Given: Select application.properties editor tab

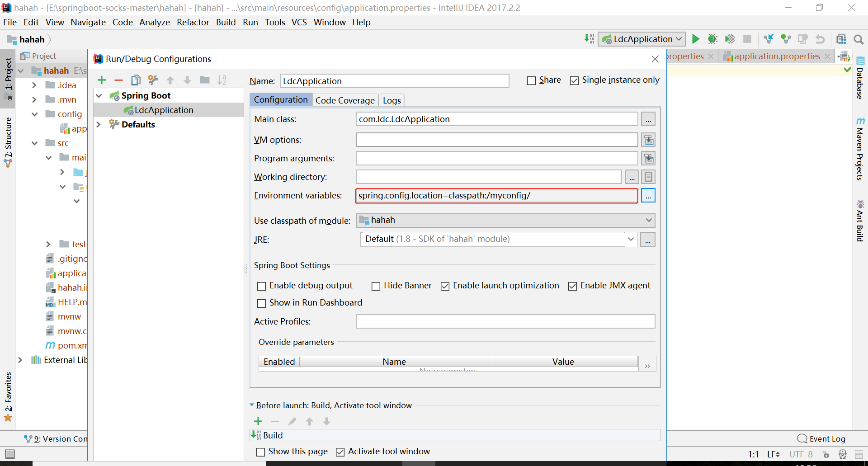Looking at the screenshot, I should click(777, 56).
